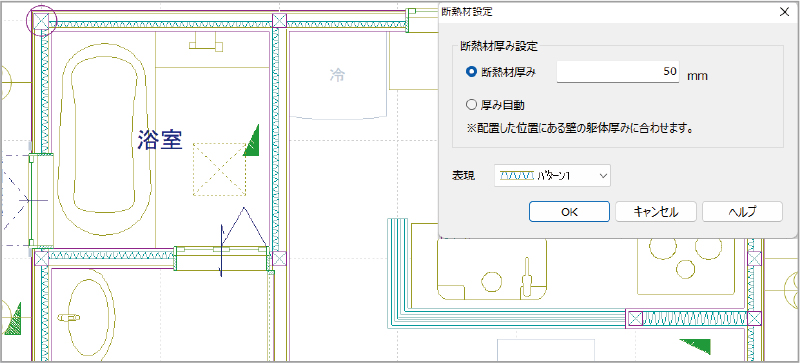The width and height of the screenshot is (800, 363).
Task: Select the kitchen sink symbol
Action: [x=492, y=268]
